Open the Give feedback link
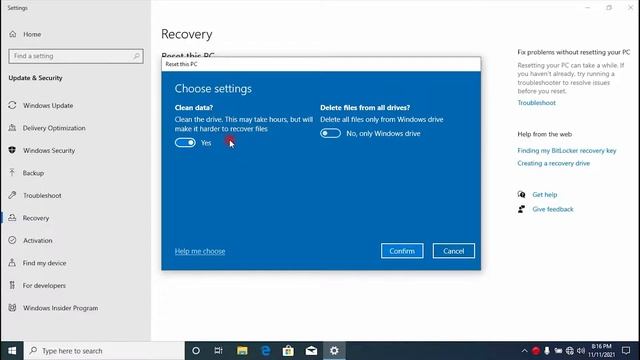 coord(553,209)
